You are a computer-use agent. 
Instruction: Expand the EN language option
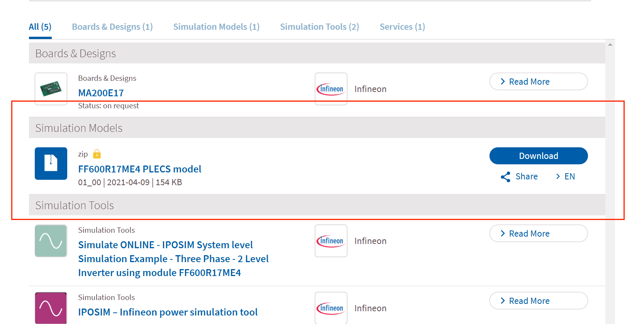pos(565,176)
